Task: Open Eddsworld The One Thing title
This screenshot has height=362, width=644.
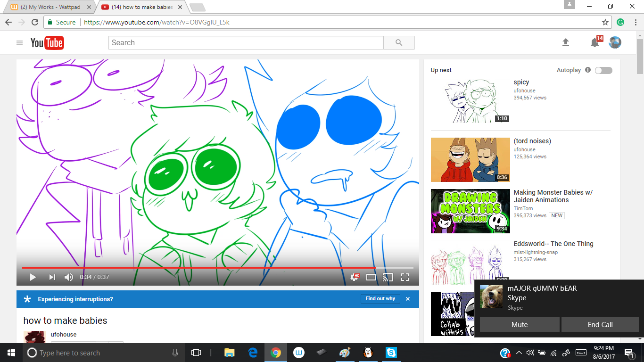Action: pyautogui.click(x=553, y=244)
